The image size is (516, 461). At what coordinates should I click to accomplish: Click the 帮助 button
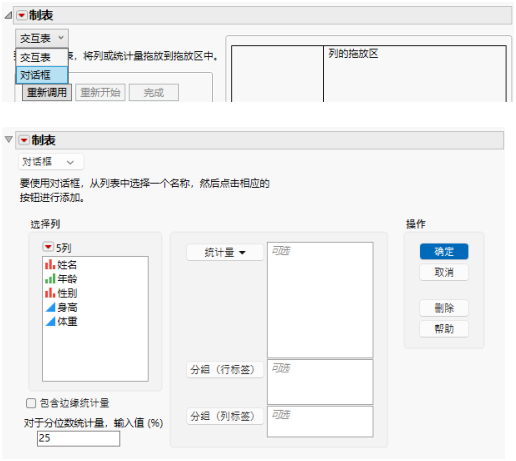(x=444, y=329)
